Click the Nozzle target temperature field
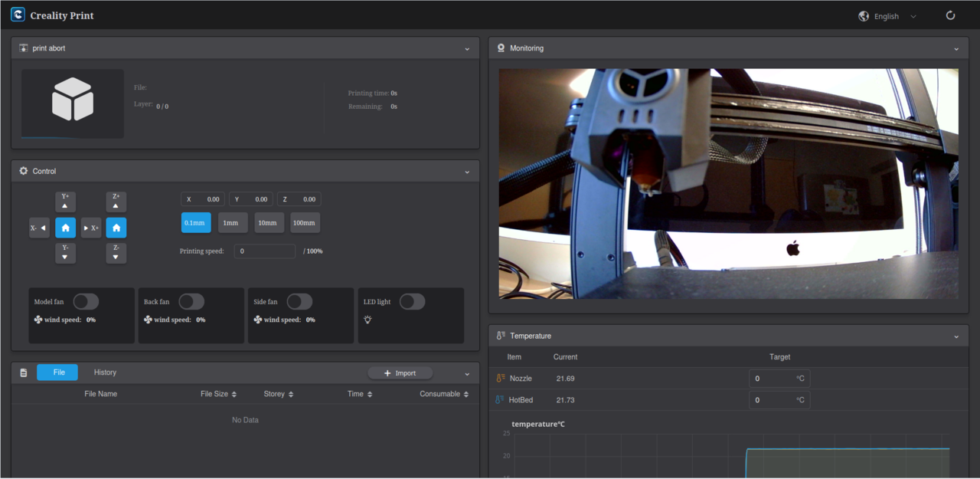This screenshot has height=479, width=980. point(773,379)
